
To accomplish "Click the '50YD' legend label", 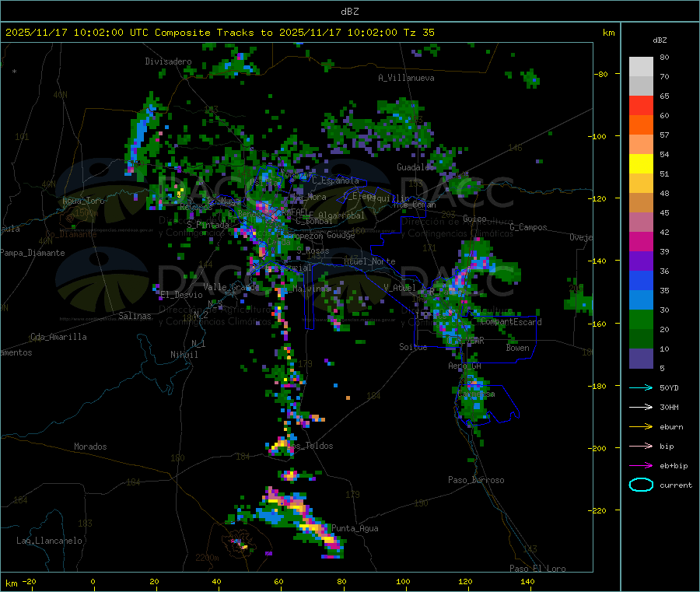I will pos(669,387).
